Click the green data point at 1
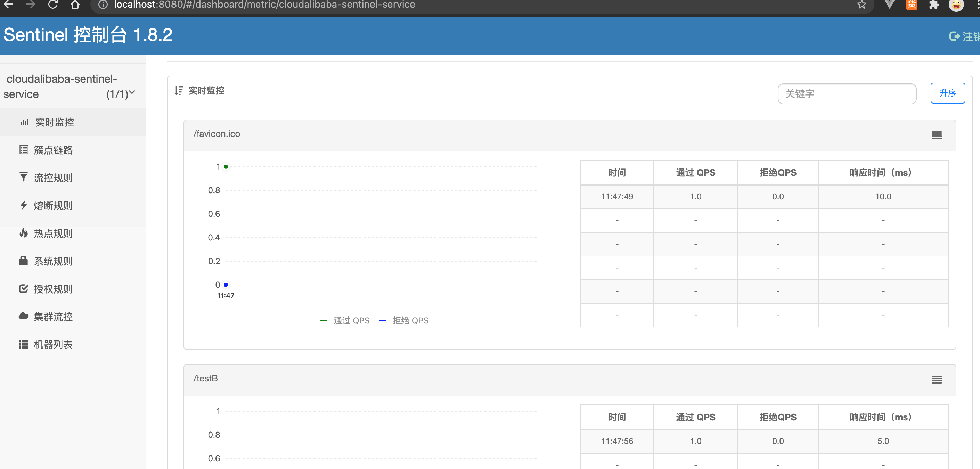Screen dimensions: 980x469 coord(226,167)
